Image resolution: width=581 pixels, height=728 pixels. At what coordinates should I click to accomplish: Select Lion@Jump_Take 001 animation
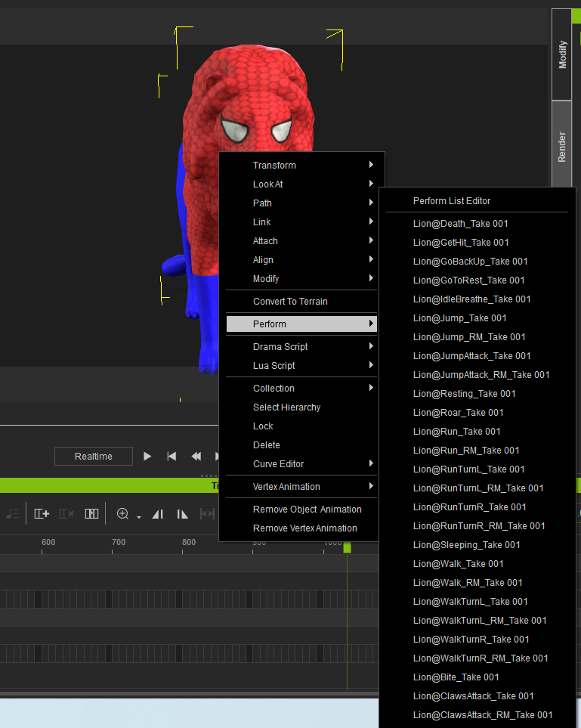[477, 318]
